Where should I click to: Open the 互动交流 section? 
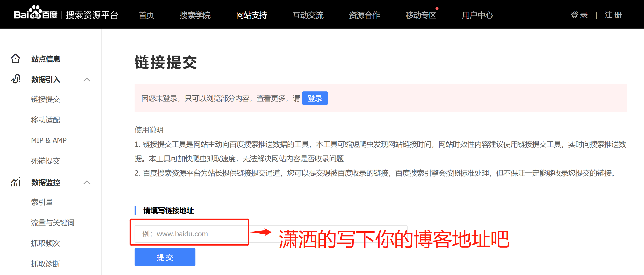pos(308,15)
